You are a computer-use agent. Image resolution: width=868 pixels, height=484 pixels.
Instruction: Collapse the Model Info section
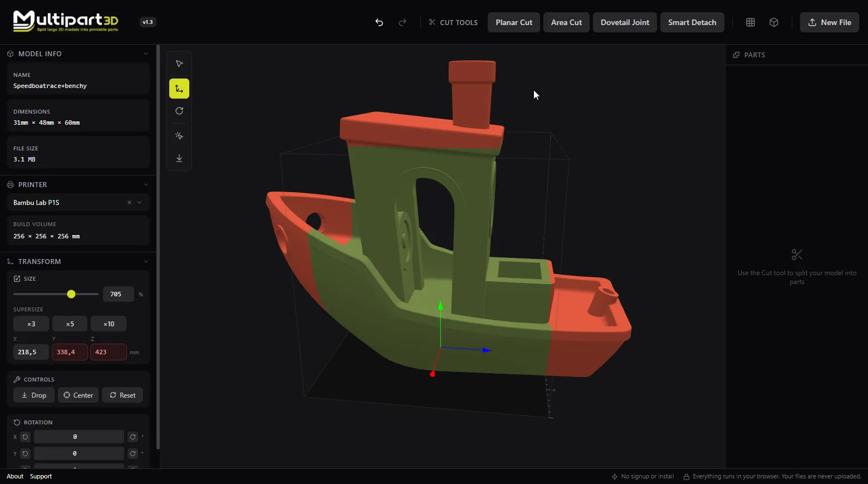click(146, 54)
